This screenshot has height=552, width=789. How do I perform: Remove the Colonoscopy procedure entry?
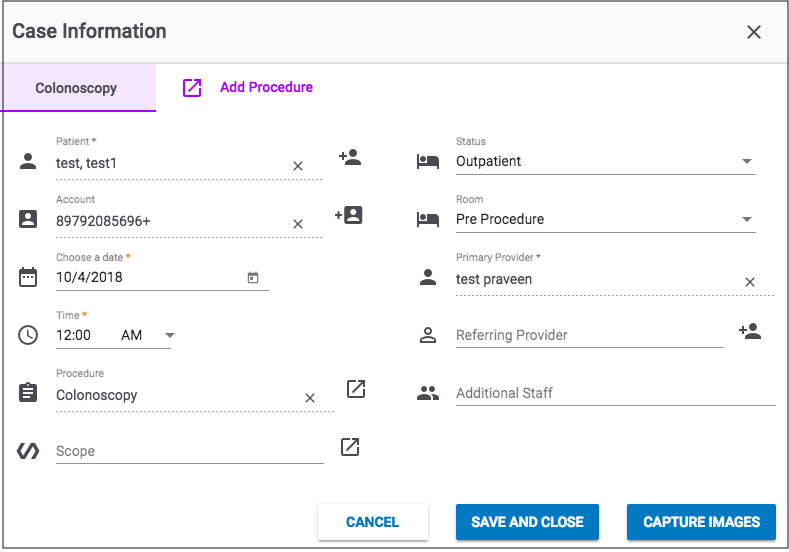pyautogui.click(x=310, y=398)
